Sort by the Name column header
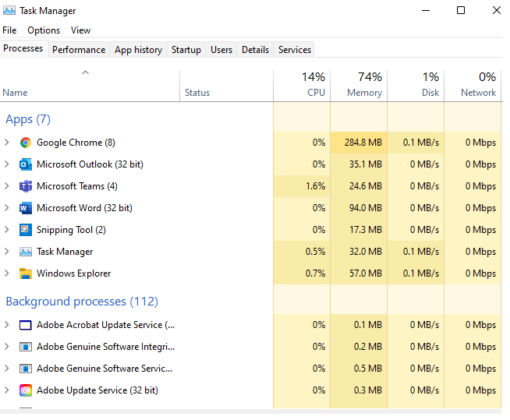510x420 pixels. tap(15, 93)
